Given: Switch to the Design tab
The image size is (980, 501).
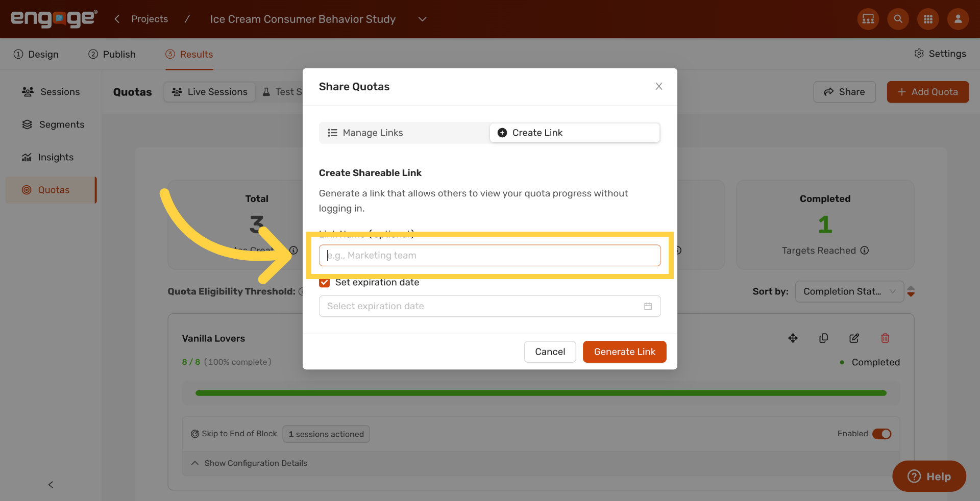Looking at the screenshot, I should click(36, 54).
